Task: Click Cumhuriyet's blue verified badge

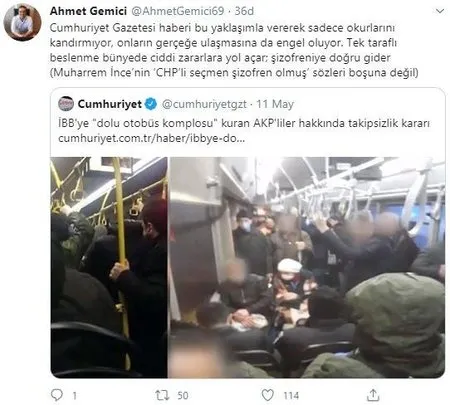Action: 151,104
